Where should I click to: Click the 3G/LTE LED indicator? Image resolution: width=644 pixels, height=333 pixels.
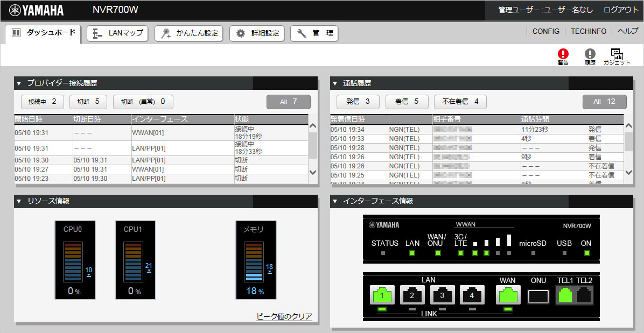coord(460,253)
